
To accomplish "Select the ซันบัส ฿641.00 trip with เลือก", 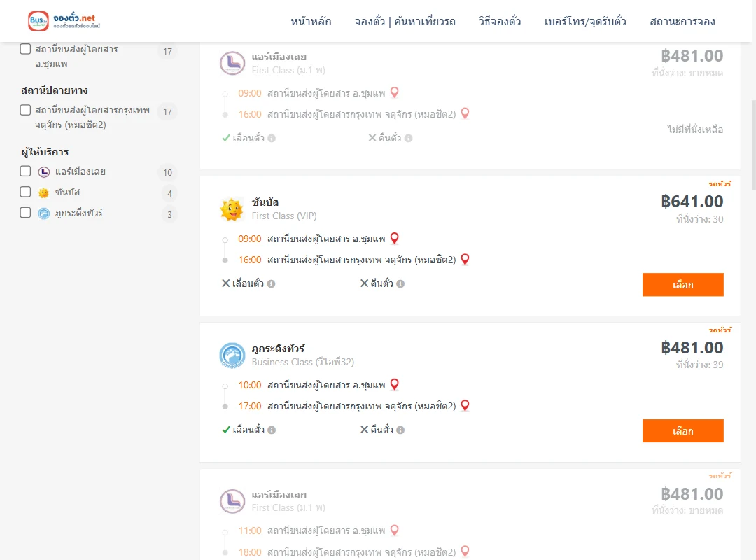I will click(682, 285).
